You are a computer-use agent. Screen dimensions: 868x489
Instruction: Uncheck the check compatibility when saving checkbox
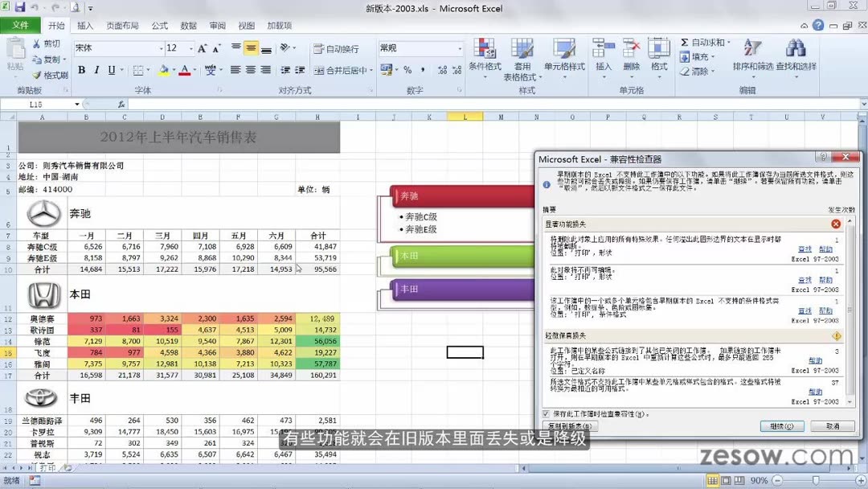tap(546, 412)
